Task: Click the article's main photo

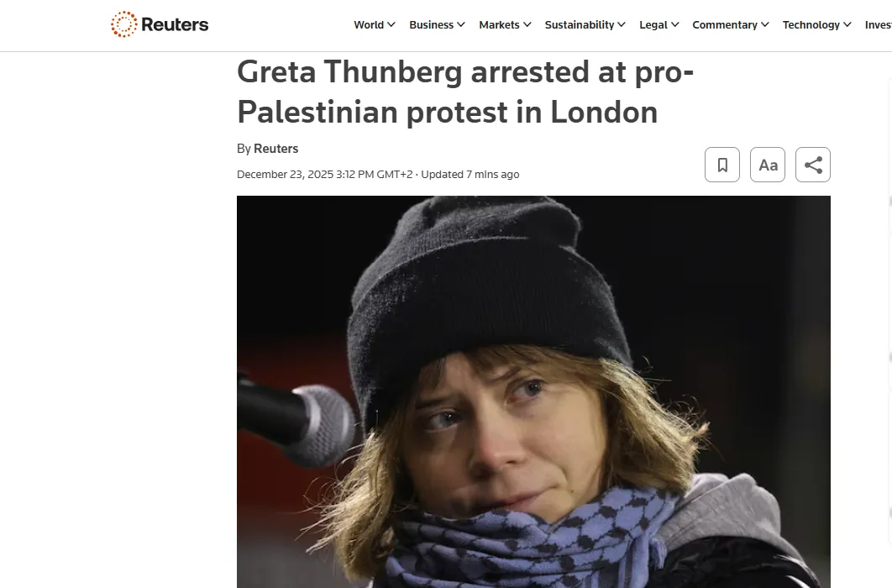Action: tap(533, 391)
